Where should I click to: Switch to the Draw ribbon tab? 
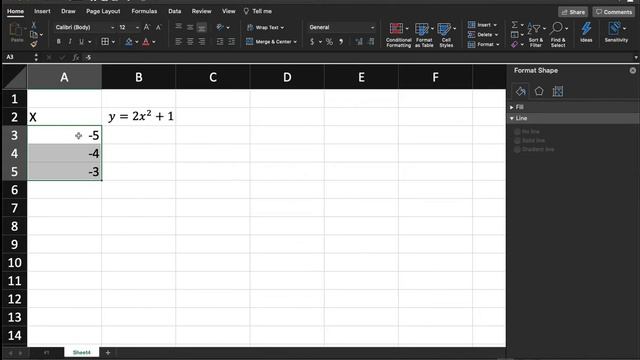(68, 11)
